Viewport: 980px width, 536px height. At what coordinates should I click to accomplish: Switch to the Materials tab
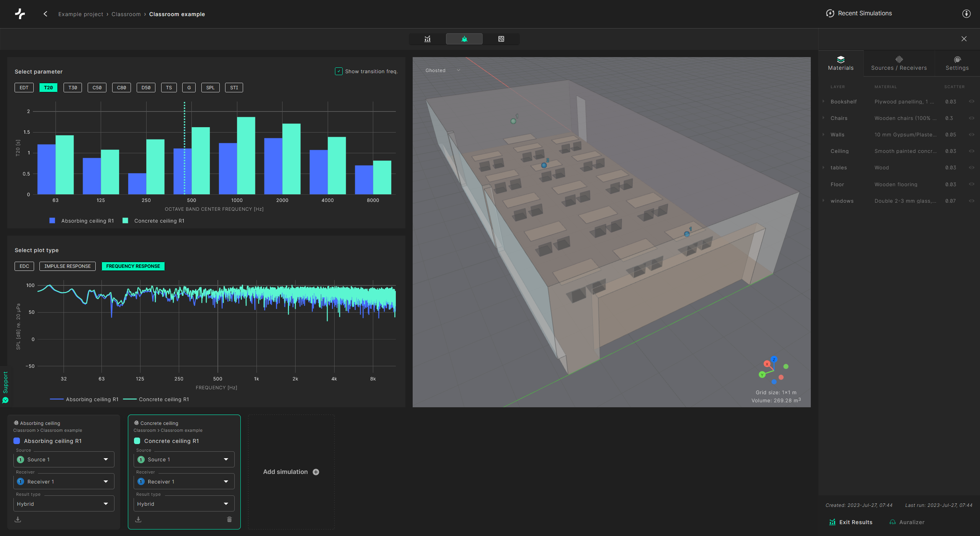(841, 64)
